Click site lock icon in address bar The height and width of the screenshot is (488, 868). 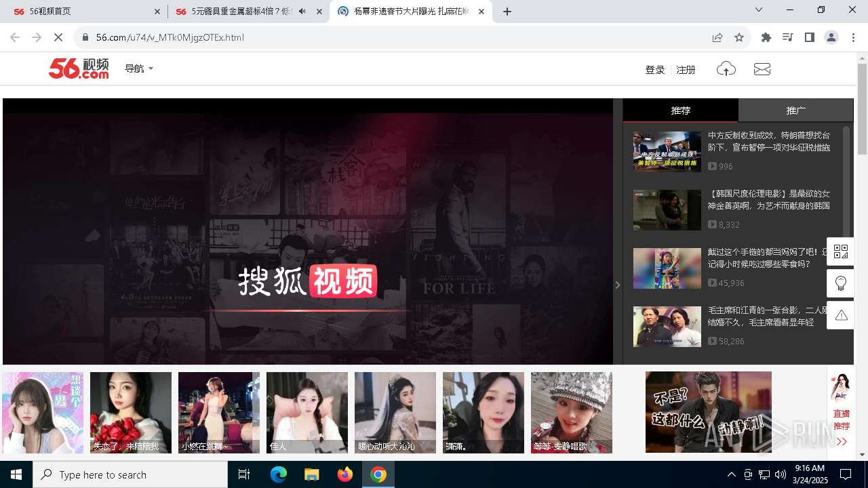(x=85, y=37)
